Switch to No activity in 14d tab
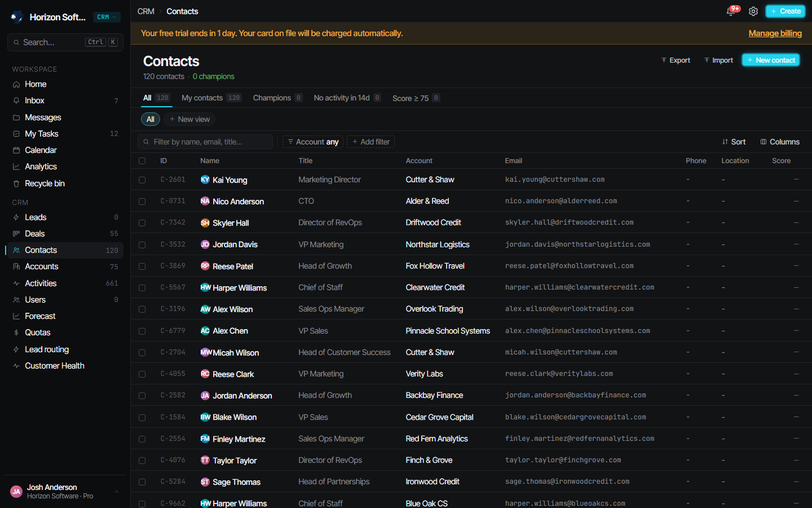The width and height of the screenshot is (812, 508). point(347,98)
